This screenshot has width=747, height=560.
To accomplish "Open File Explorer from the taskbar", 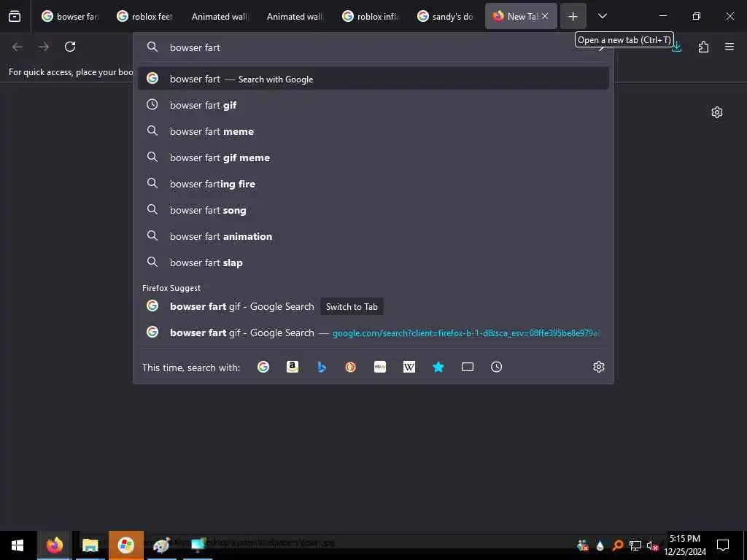I will tap(90, 545).
